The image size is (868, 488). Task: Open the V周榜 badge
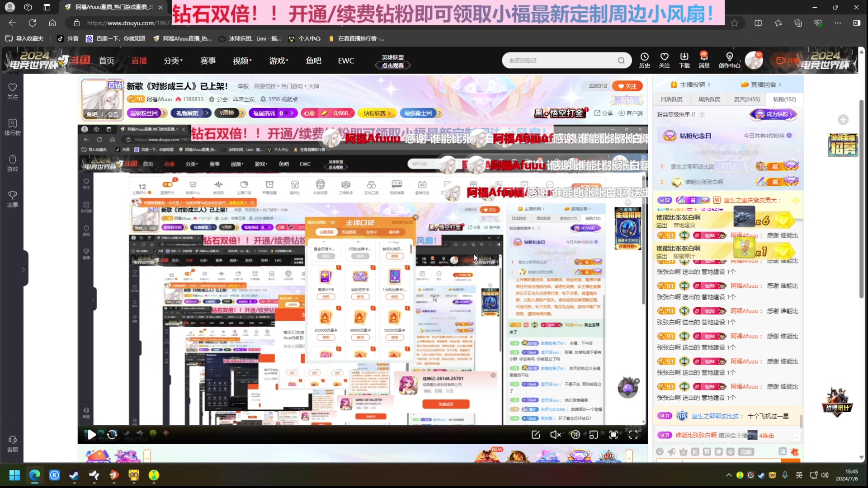point(229,113)
